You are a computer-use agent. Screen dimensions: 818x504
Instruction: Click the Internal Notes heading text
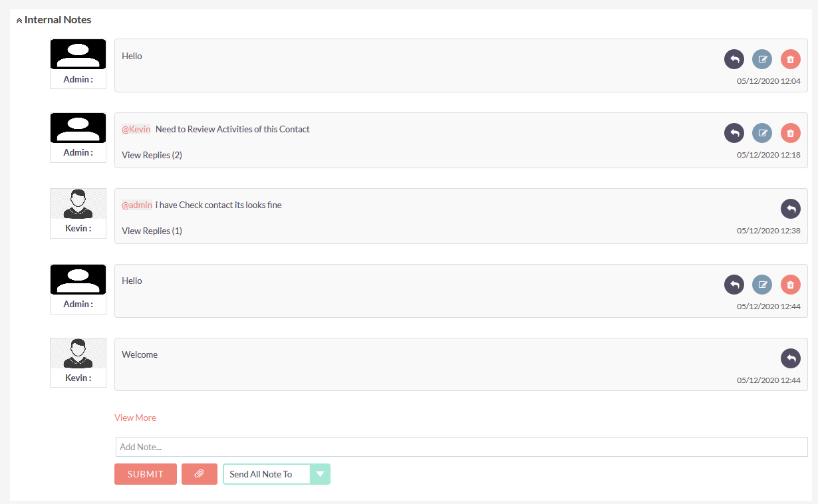click(58, 20)
